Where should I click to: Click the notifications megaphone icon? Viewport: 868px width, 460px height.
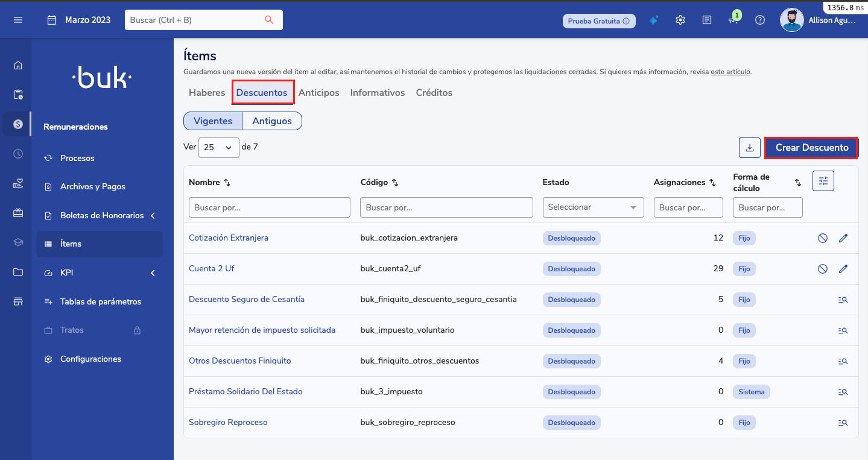(733, 20)
